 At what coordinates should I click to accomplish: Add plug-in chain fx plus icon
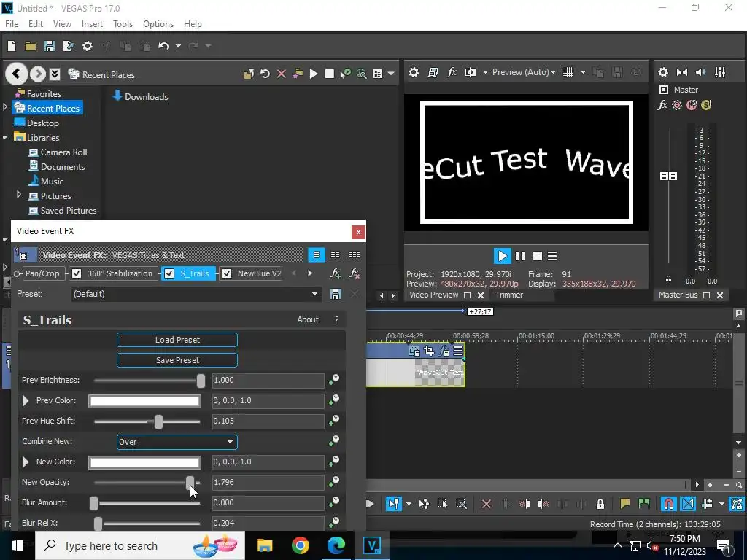coord(336,273)
